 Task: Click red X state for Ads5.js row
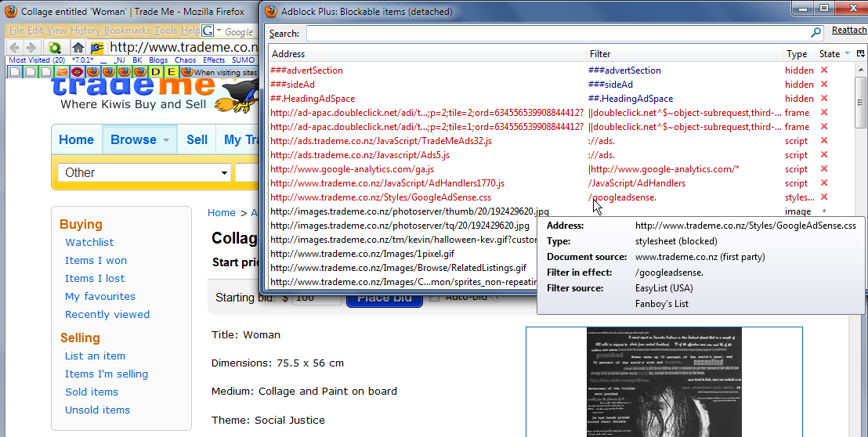pyautogui.click(x=824, y=155)
